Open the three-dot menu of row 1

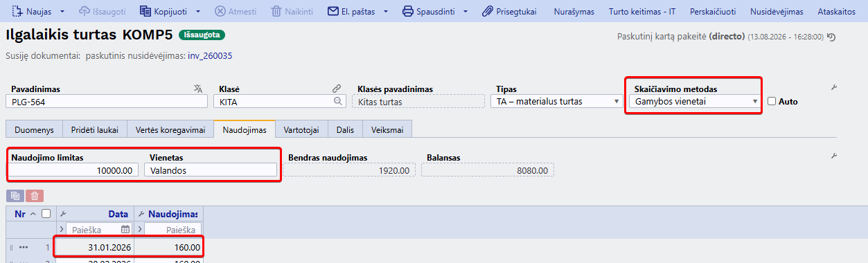click(x=24, y=247)
